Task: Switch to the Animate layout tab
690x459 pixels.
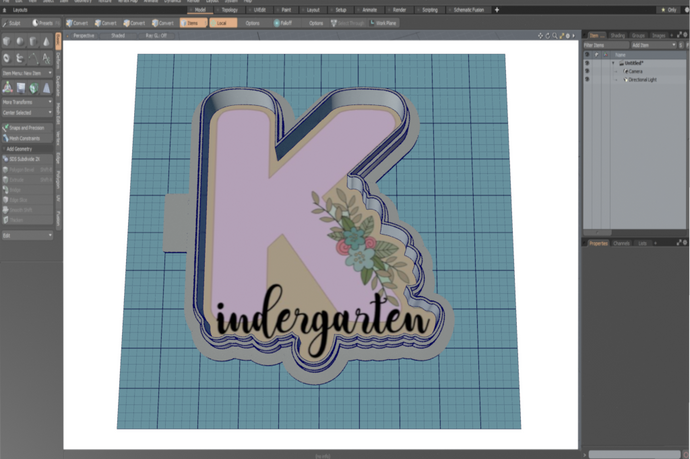Action: [x=369, y=10]
